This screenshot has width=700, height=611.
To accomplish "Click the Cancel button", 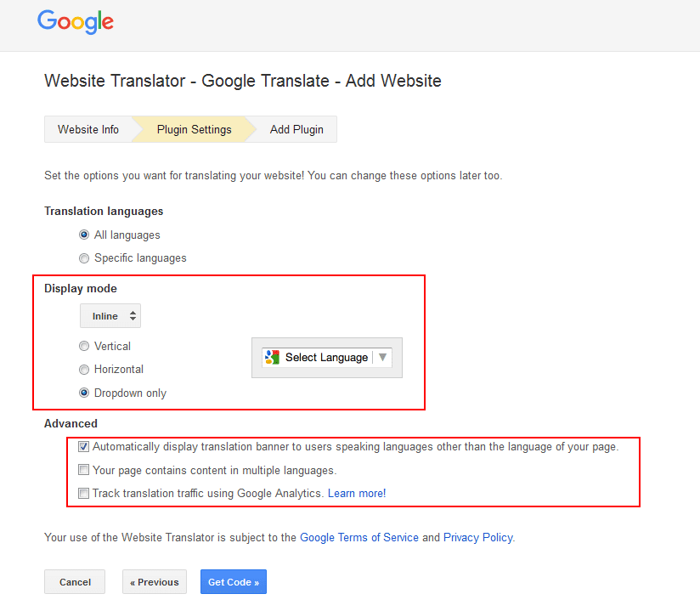I will (x=74, y=582).
